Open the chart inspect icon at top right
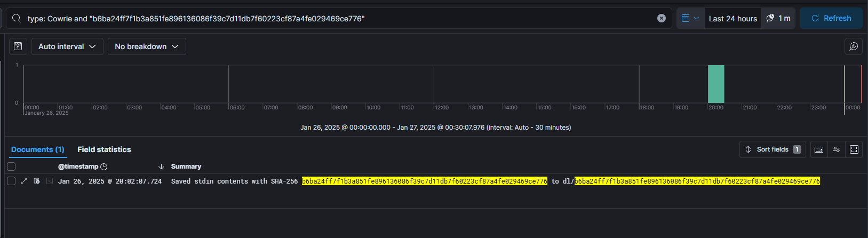The height and width of the screenshot is (238, 868). pyautogui.click(x=853, y=46)
